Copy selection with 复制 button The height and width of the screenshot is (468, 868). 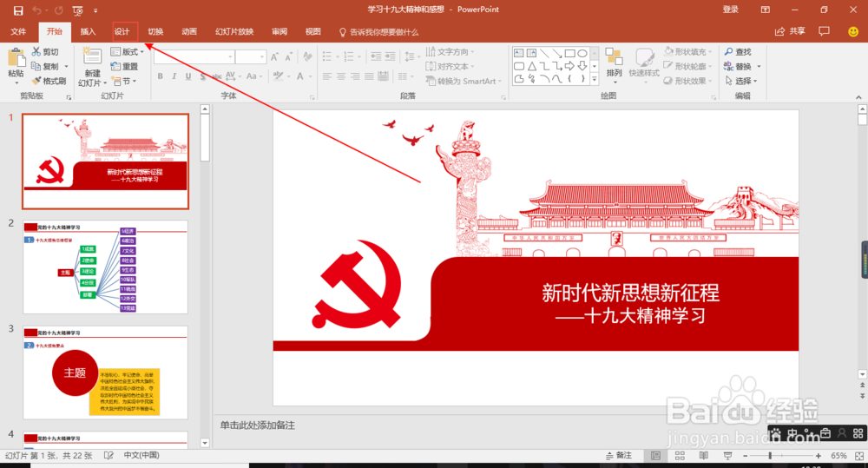coord(45,67)
